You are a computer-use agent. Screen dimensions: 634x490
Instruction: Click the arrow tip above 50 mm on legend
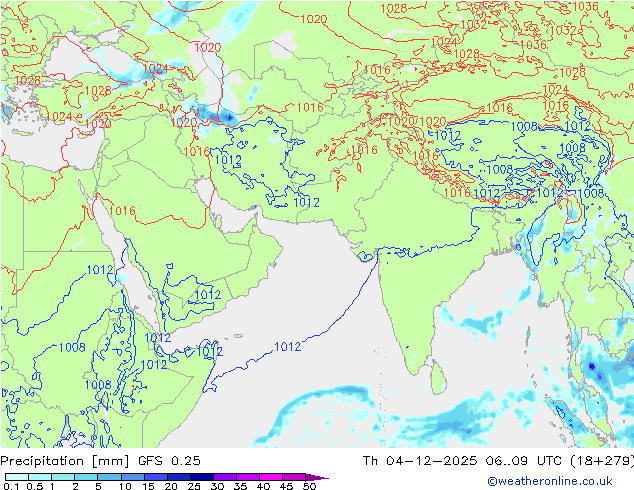tap(317, 477)
